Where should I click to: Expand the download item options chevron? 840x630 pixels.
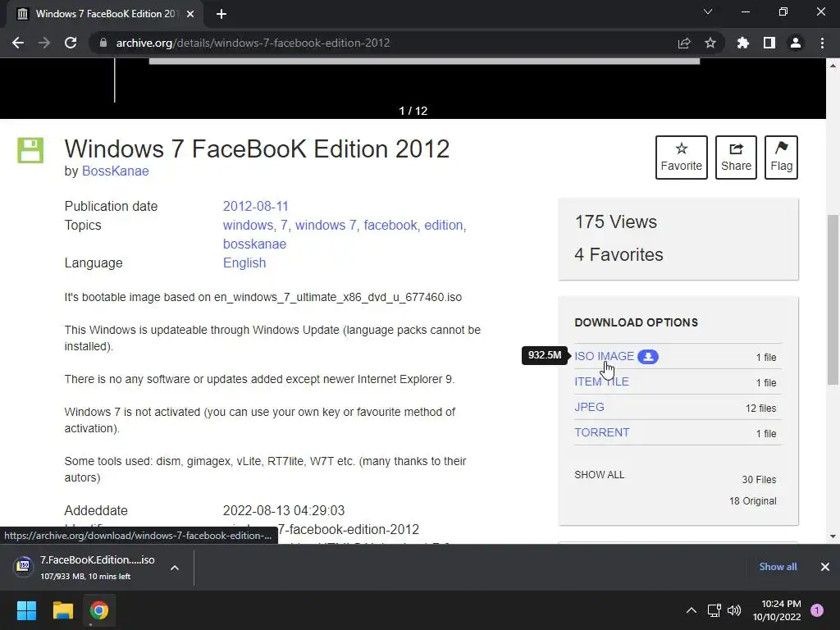[175, 568]
